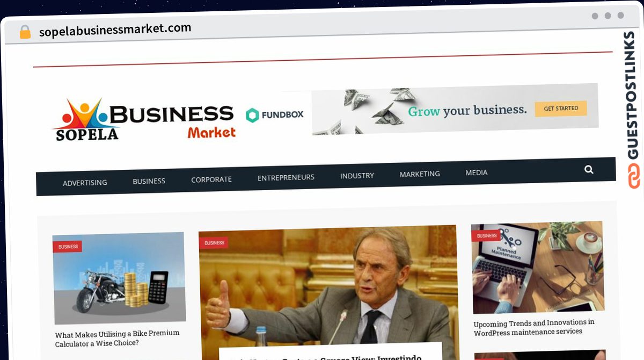
Task: Click the Guestpostlinks chain icon
Action: click(x=634, y=176)
